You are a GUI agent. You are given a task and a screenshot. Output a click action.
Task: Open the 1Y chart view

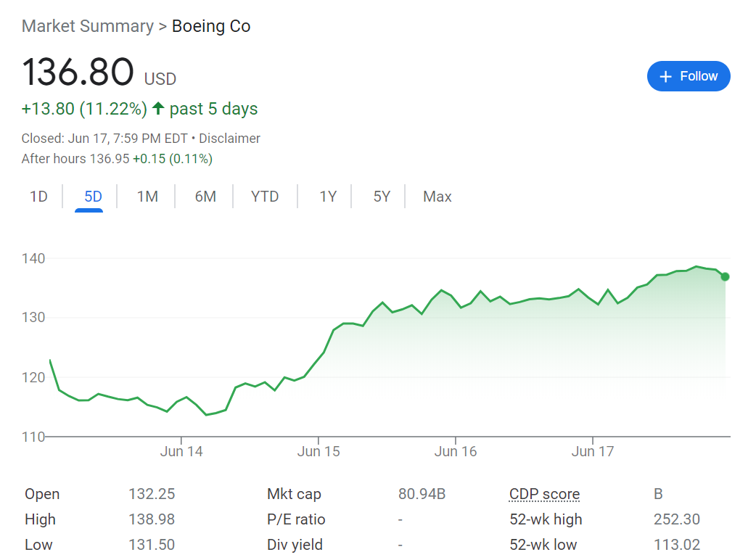(x=328, y=197)
